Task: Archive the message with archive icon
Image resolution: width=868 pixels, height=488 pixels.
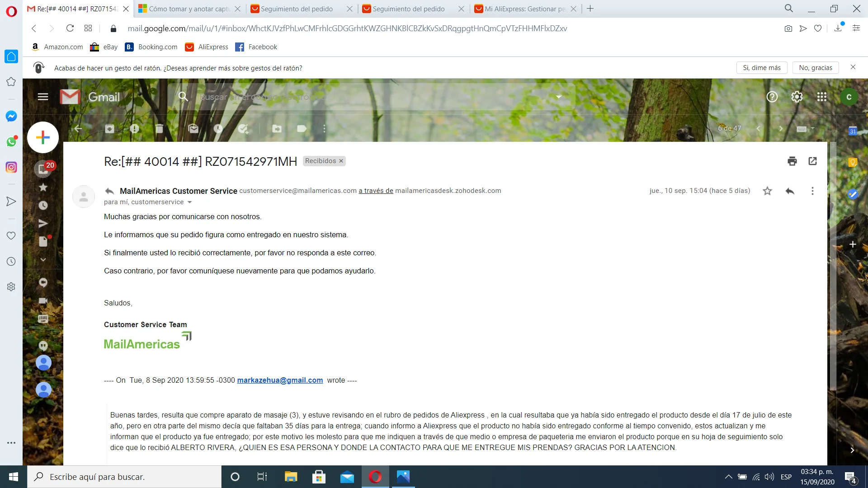Action: point(109,129)
